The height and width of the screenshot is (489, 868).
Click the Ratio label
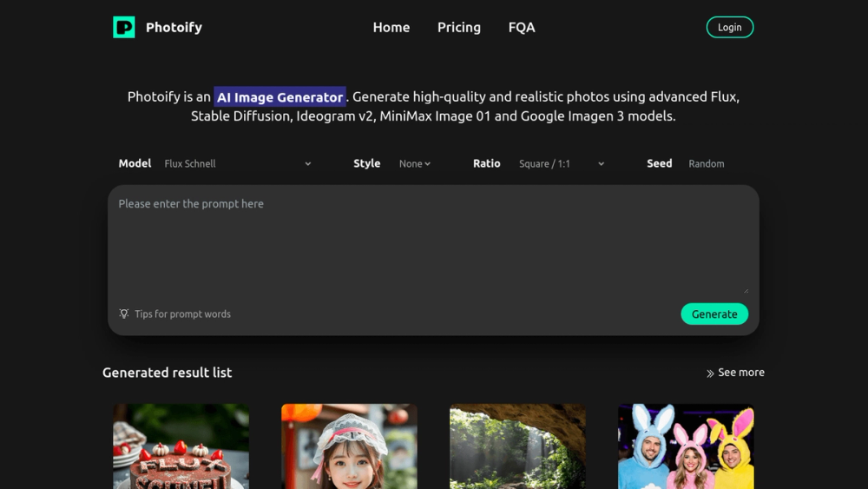point(487,163)
